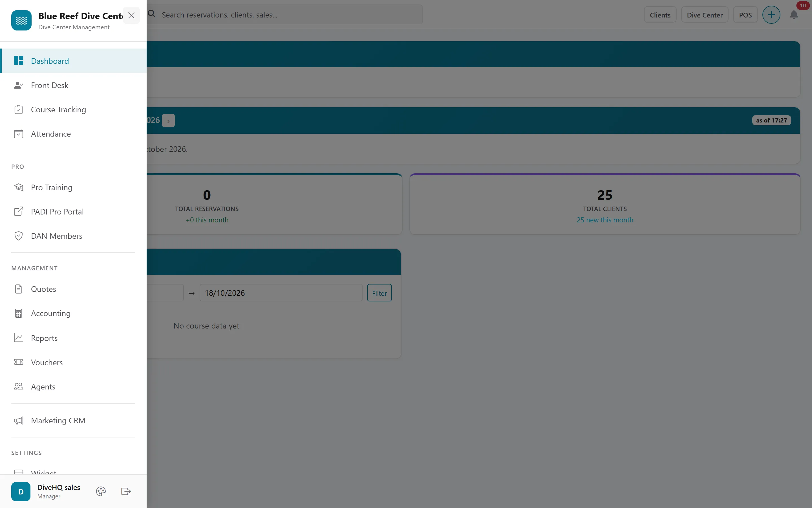Image resolution: width=812 pixels, height=508 pixels.
Task: Click the Clients button in top bar
Action: click(660, 15)
